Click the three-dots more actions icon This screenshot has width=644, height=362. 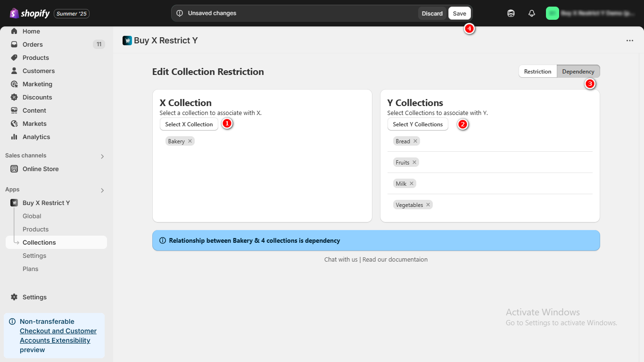coord(630,41)
